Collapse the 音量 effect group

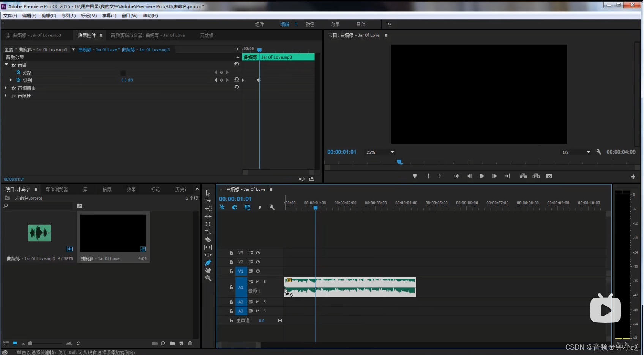[x=6, y=65]
